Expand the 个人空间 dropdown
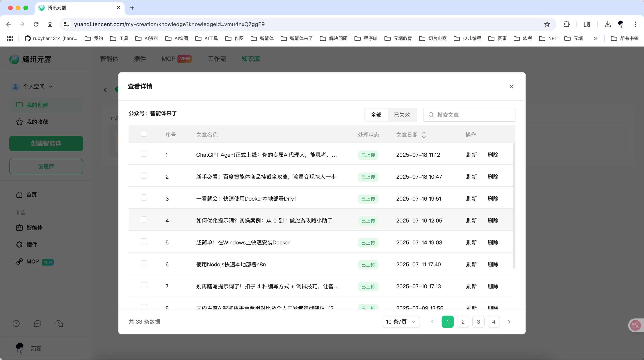The width and height of the screenshot is (644, 360). 51,86
